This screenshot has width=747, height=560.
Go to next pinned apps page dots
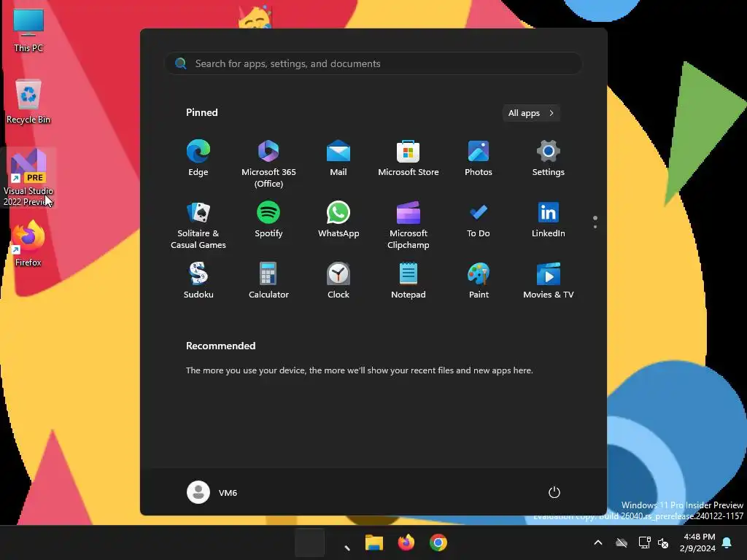coord(595,222)
